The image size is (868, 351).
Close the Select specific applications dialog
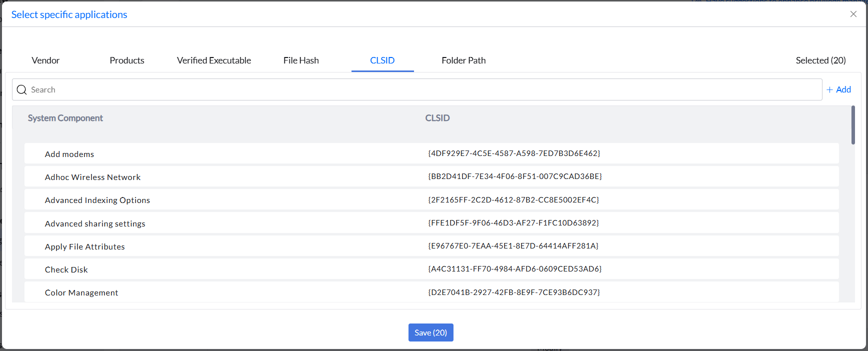853,14
